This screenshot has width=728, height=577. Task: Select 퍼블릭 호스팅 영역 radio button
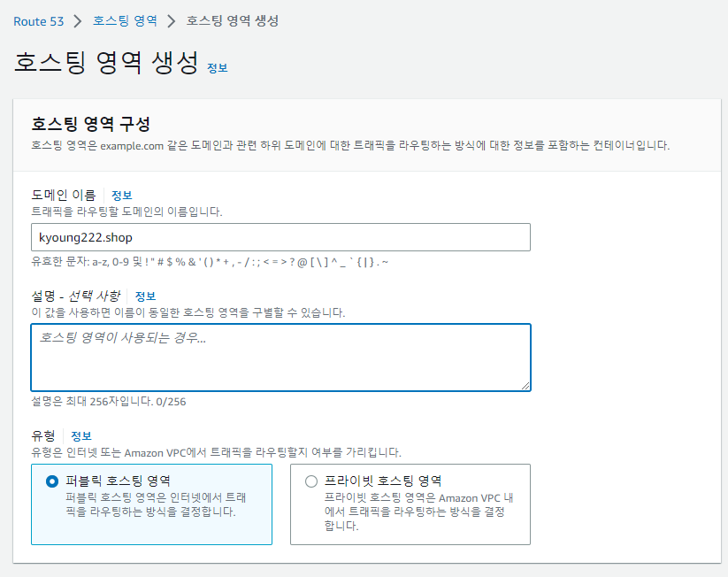[x=52, y=481]
